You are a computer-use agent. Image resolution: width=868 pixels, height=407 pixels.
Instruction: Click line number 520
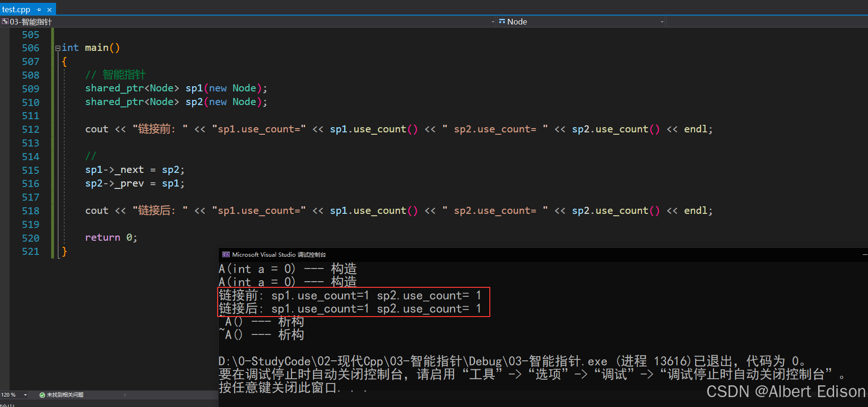(31, 238)
